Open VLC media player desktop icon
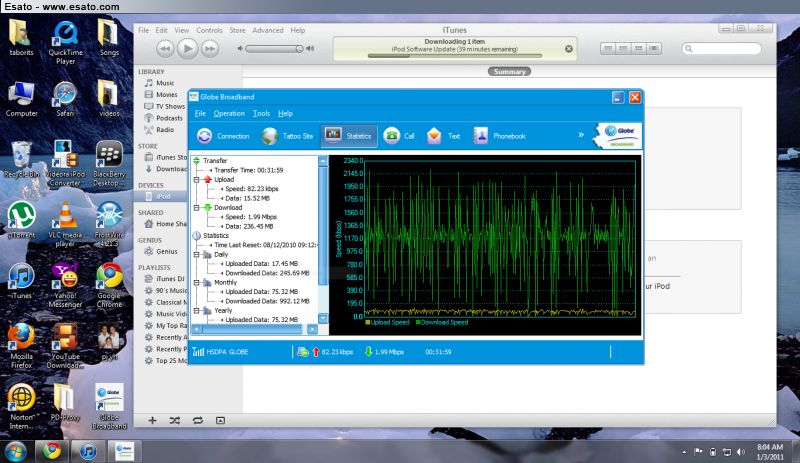Screen dimensions: 800x463 tap(65, 224)
